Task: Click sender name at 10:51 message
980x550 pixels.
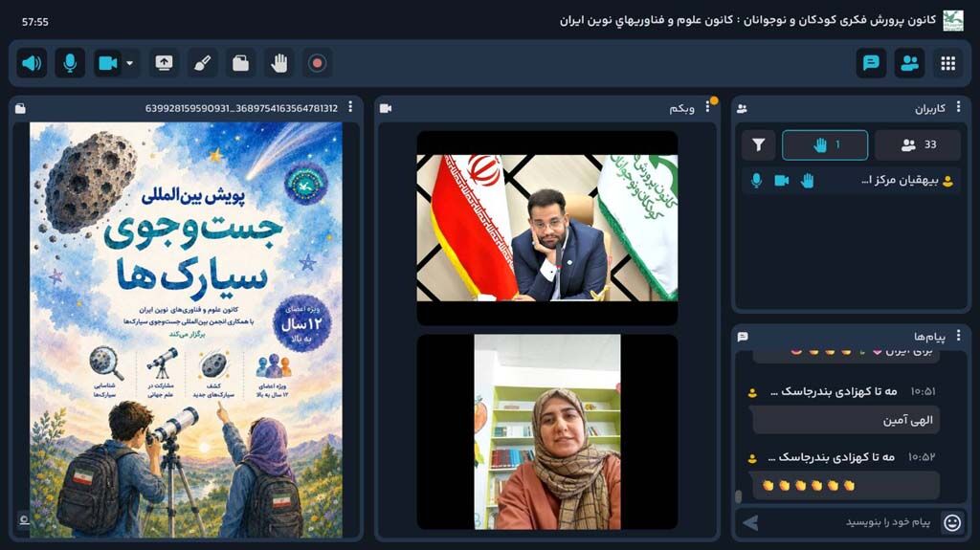Action: [x=834, y=391]
